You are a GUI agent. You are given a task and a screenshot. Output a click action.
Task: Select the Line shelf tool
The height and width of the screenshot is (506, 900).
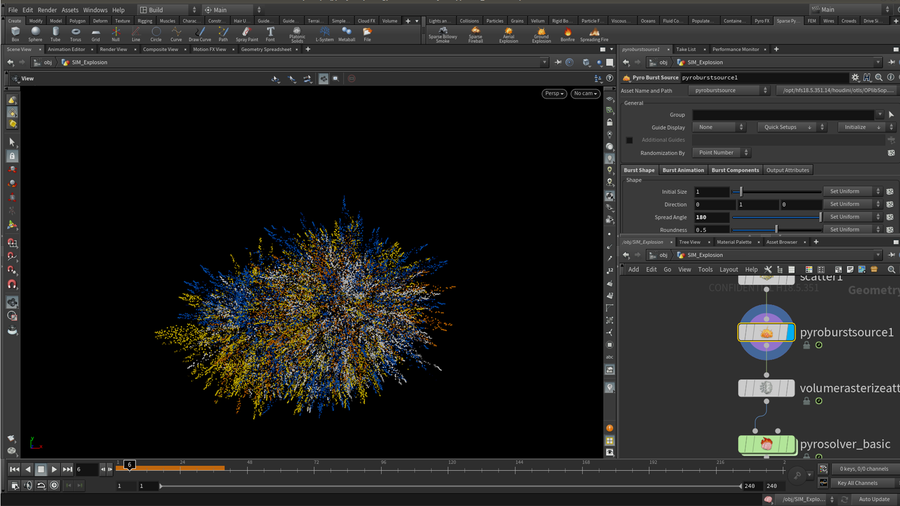135,34
